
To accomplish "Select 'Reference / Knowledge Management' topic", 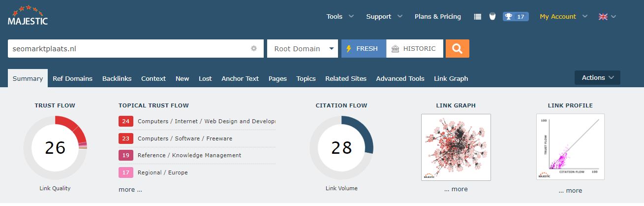I will 189,155.
